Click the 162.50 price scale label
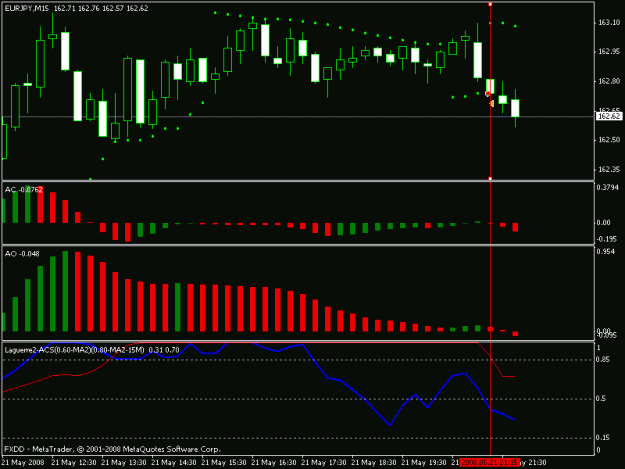Viewport: 625px width, 469px height. click(x=609, y=140)
